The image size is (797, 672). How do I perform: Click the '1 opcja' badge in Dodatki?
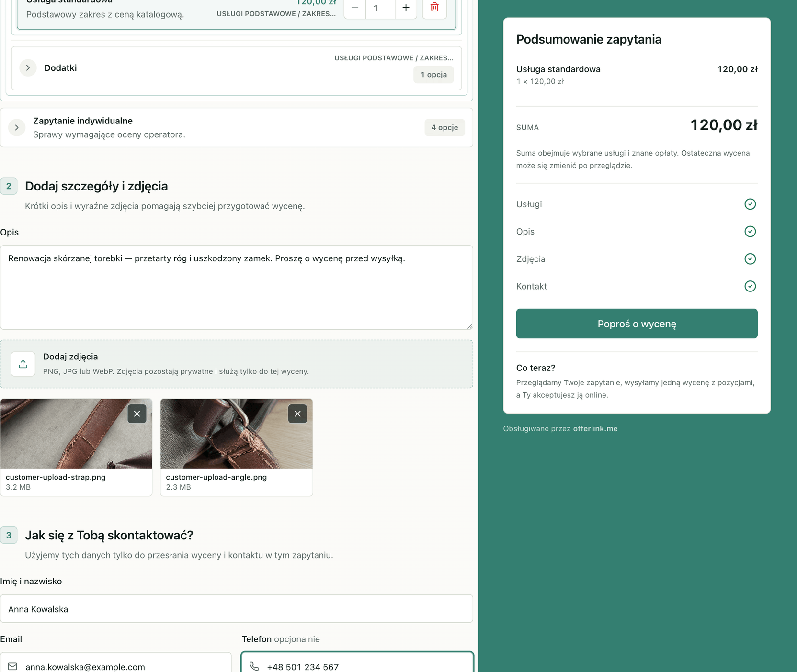[x=433, y=75]
